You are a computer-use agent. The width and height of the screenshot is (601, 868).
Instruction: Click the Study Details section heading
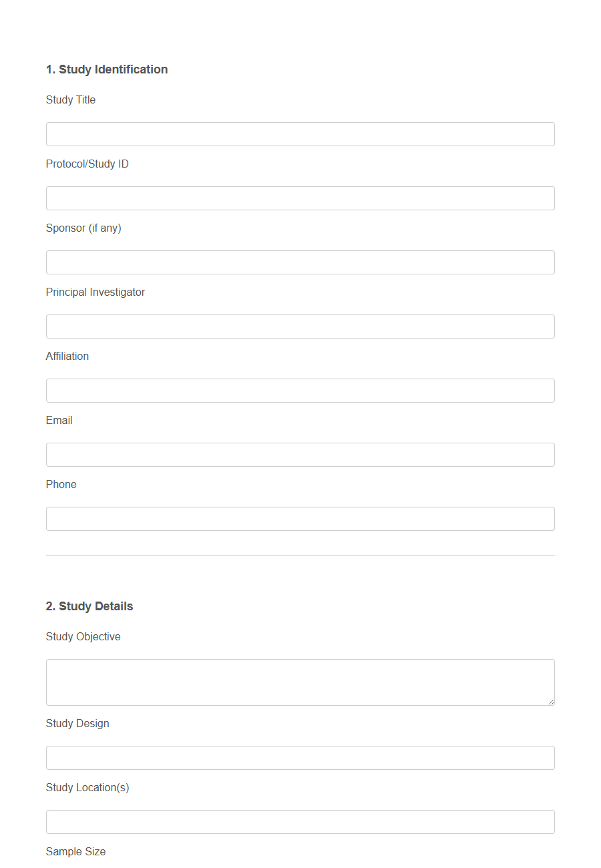[x=89, y=606]
